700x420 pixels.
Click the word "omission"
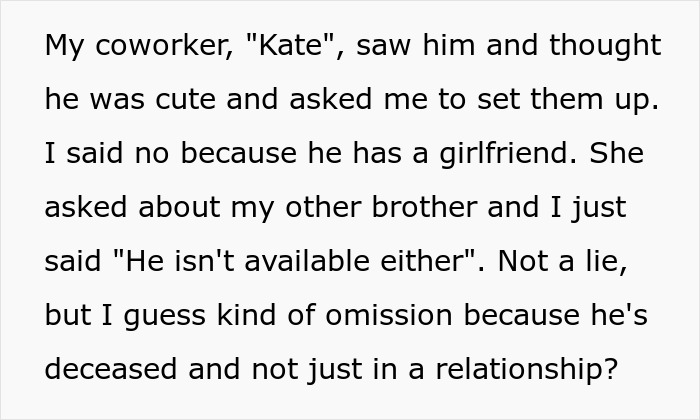coord(389,315)
